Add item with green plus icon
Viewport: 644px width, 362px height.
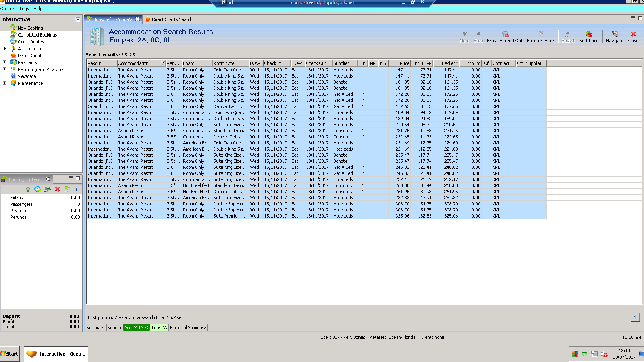[28, 189]
